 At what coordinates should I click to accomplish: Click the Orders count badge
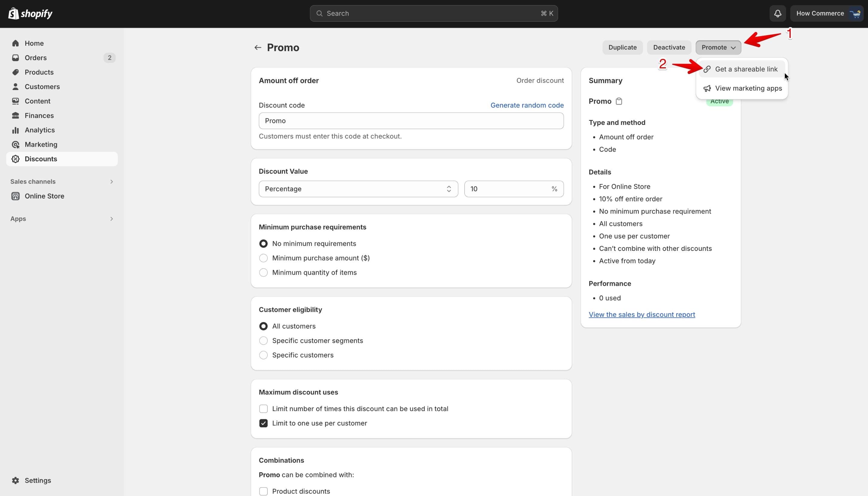coord(109,58)
